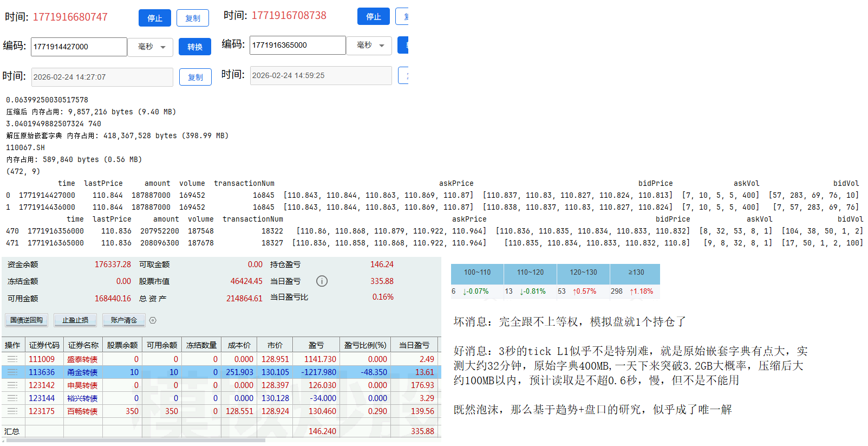This screenshot has height=446, width=868.
Task: Click the info icon beside 当日盈亏
Action: (x=322, y=281)
